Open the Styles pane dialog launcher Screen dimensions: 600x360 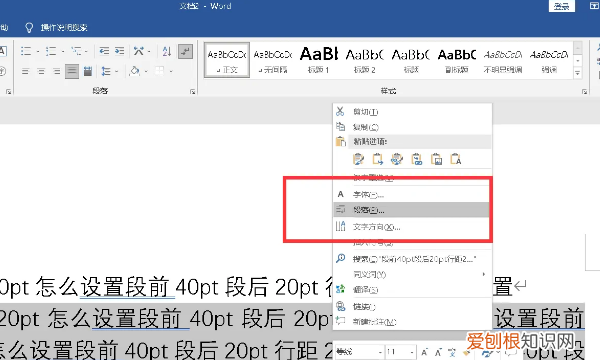(x=584, y=91)
